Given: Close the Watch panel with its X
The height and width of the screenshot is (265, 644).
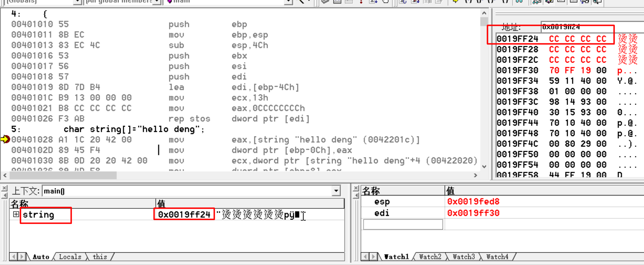Looking at the screenshot, I should pos(356,188).
